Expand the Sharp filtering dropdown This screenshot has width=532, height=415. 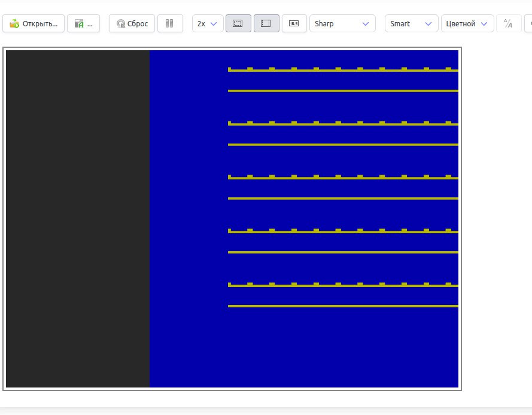[x=342, y=24]
